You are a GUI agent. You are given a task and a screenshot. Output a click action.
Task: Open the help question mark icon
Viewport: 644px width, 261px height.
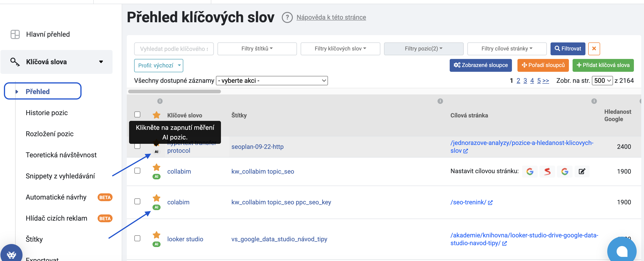click(x=287, y=17)
